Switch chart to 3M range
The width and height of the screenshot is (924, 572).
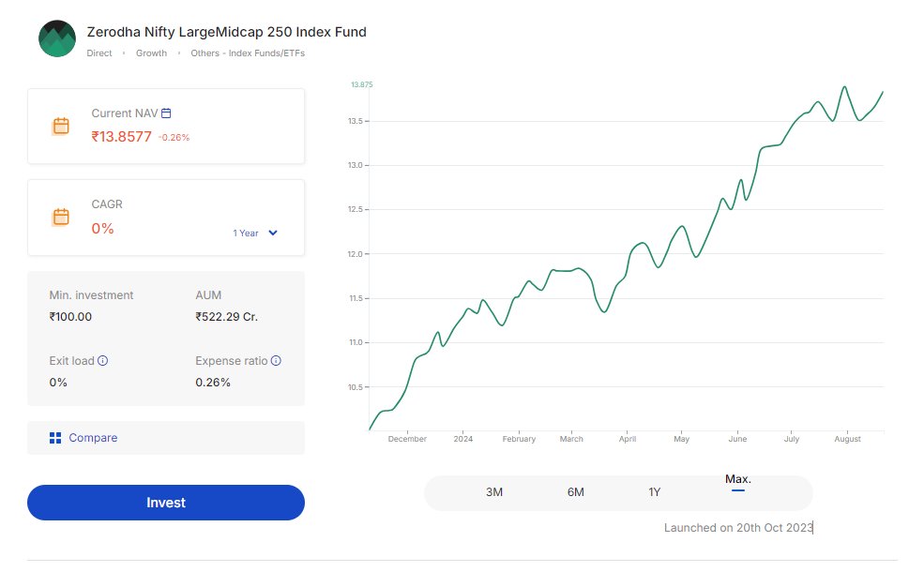tap(494, 492)
